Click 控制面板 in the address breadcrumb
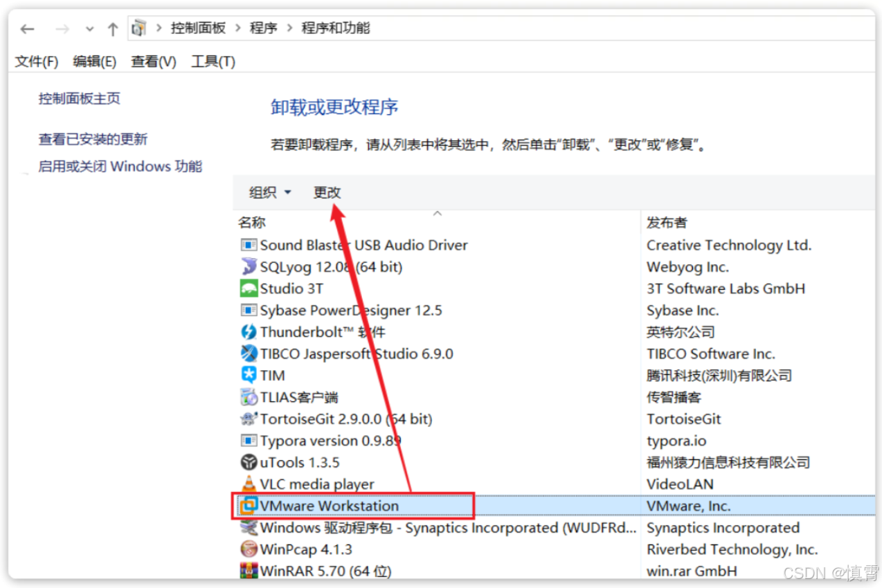This screenshot has height=588, width=882. [199, 28]
